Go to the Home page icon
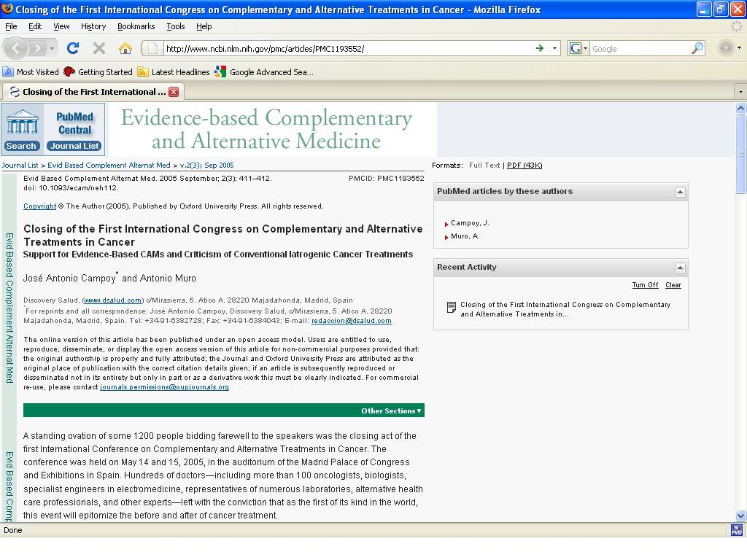Image resolution: width=747 pixels, height=560 pixels. 125,48
